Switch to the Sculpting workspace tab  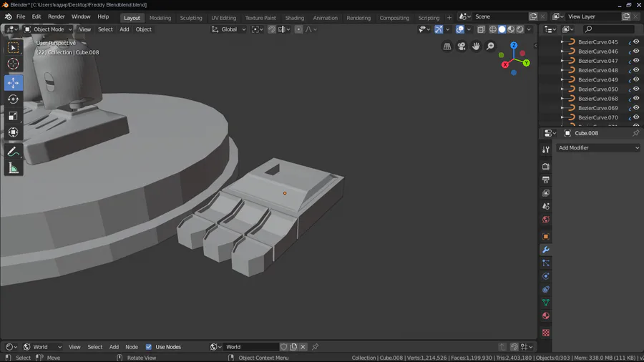191,18
